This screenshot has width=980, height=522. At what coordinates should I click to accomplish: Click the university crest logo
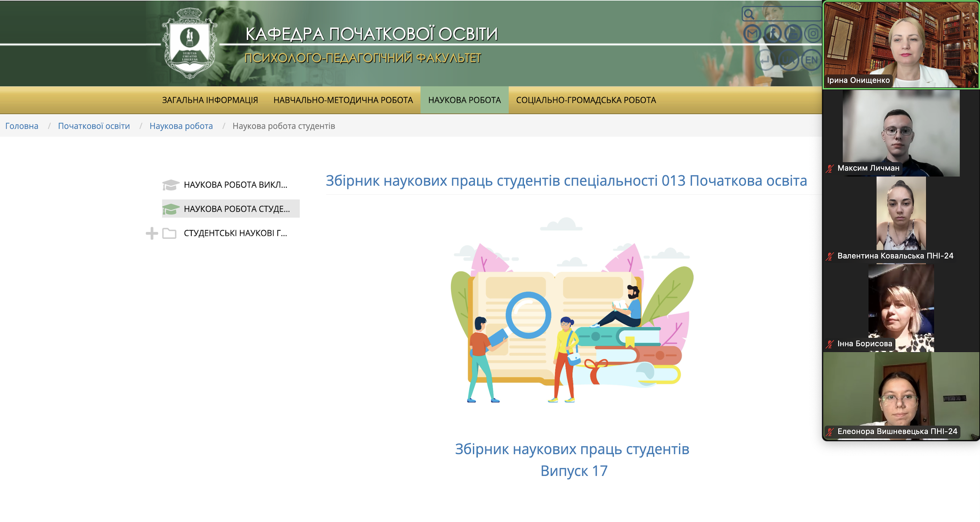[189, 44]
